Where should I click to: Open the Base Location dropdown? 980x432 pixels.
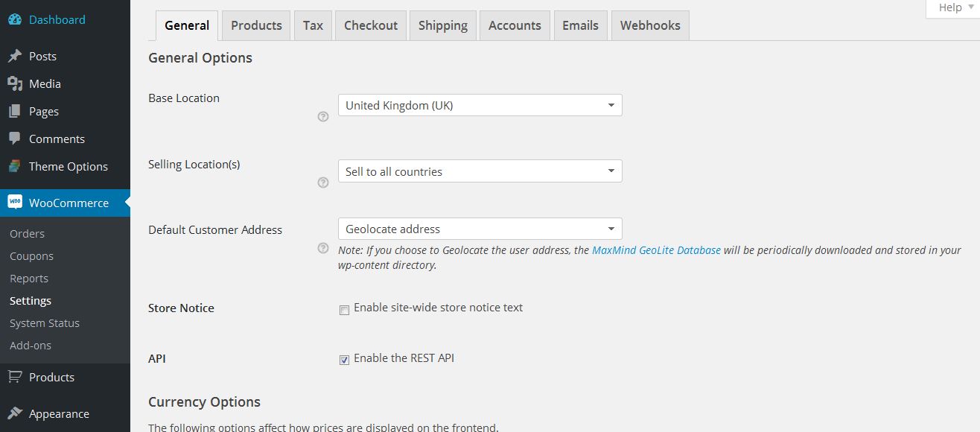(x=480, y=106)
